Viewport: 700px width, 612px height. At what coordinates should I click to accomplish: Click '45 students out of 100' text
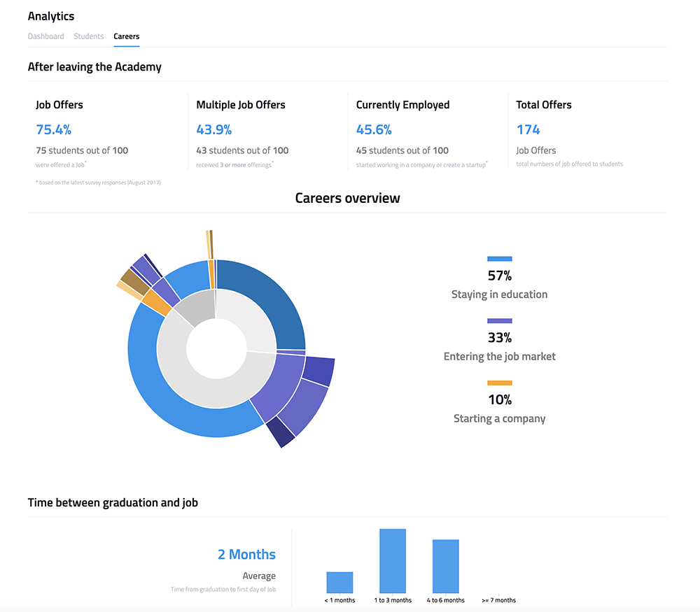click(402, 150)
